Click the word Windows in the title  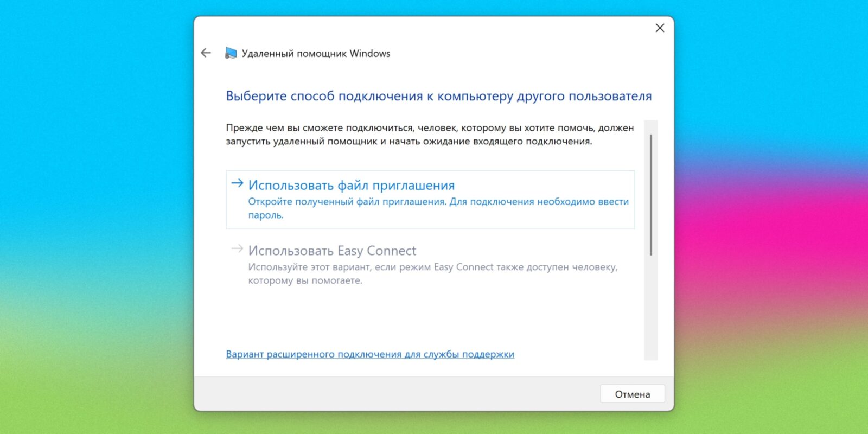[x=370, y=53]
